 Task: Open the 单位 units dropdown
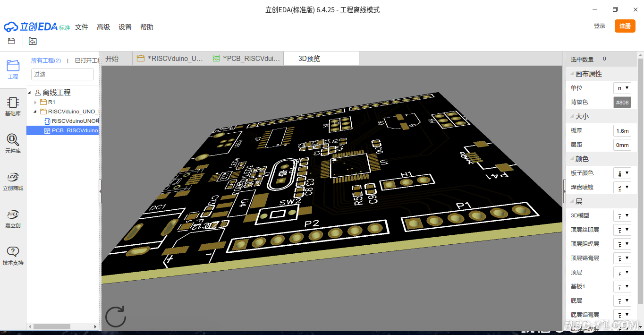point(622,88)
